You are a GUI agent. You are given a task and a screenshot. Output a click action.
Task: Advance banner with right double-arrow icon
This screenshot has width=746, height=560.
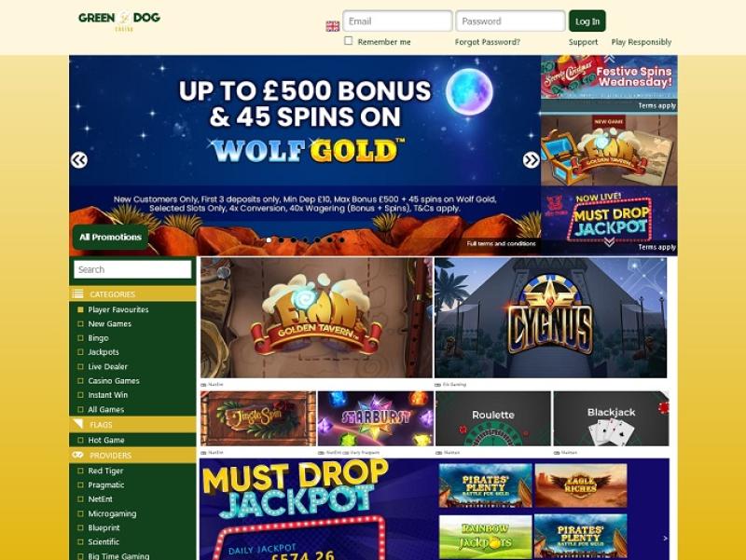tap(531, 160)
